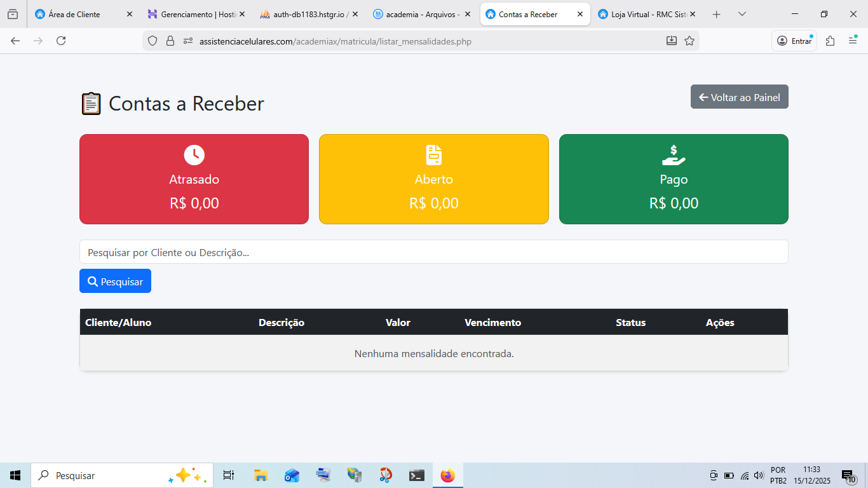Bookmark this page with the star icon
This screenshot has height=488, width=868.
[689, 41]
